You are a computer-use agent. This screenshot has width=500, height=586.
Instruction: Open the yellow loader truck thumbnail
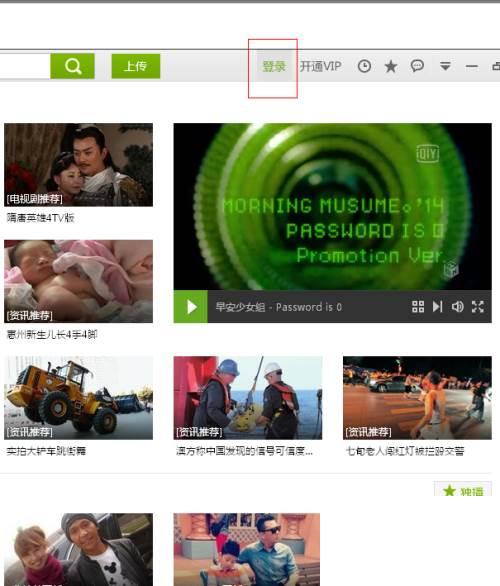click(78, 398)
